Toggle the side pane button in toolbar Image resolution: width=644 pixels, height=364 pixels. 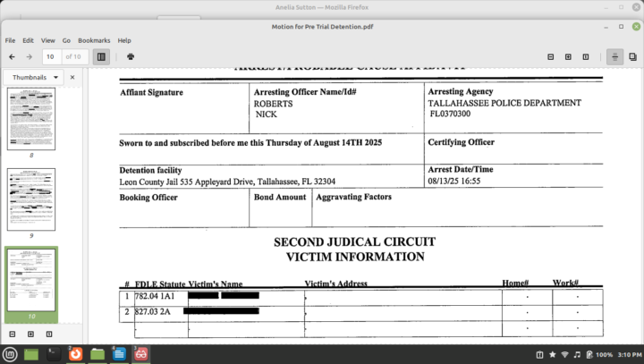101,56
